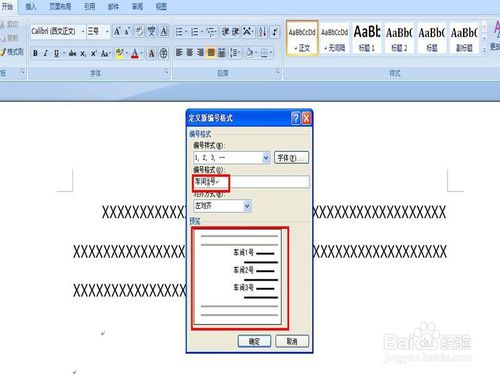
Task: Open the numbered list icon
Action: tap(195, 32)
